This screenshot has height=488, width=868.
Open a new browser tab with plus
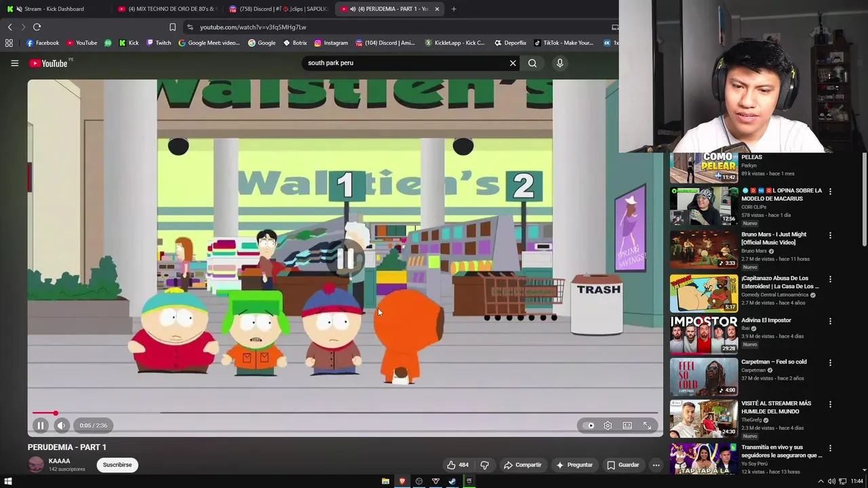click(x=454, y=9)
